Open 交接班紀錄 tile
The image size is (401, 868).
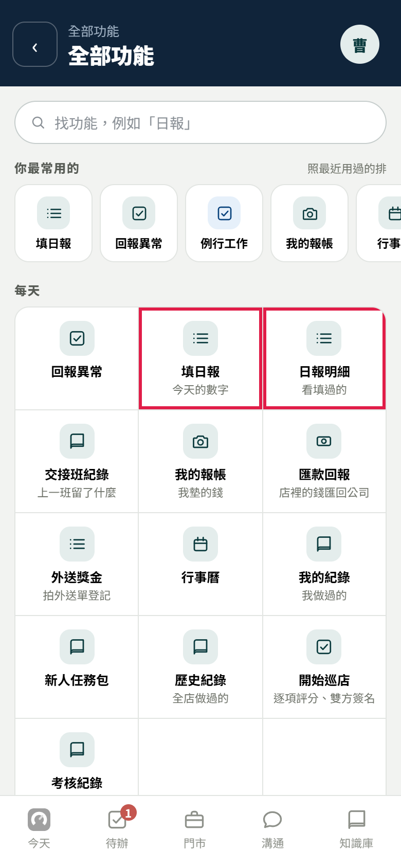point(77,461)
